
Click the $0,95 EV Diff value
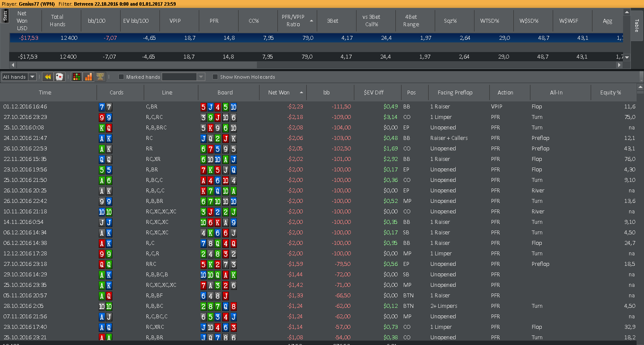(x=390, y=243)
